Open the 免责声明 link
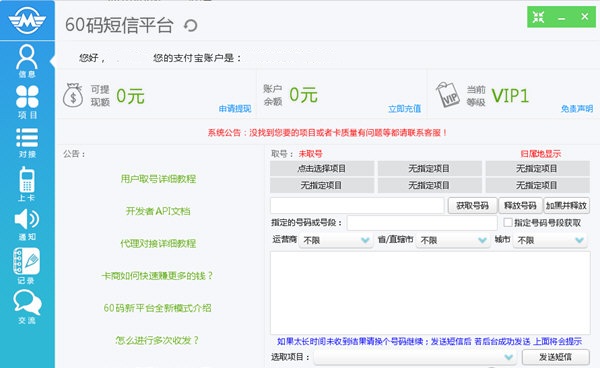Viewport: 600px width, 368px height. click(577, 109)
